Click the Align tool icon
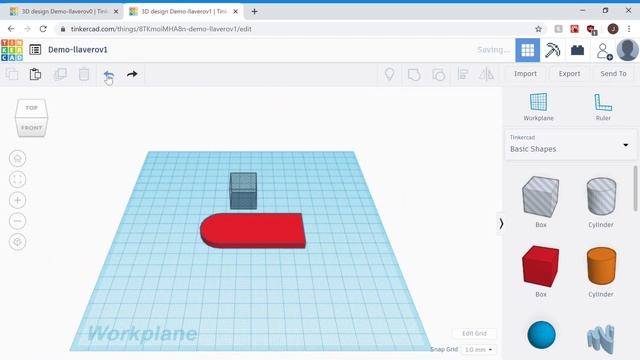 pyautogui.click(x=462, y=74)
